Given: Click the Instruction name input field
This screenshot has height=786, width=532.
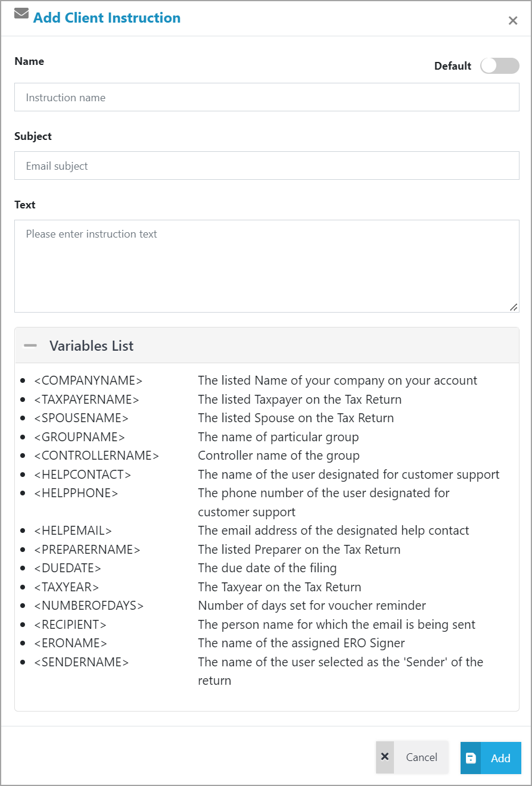Looking at the screenshot, I should coord(267,97).
